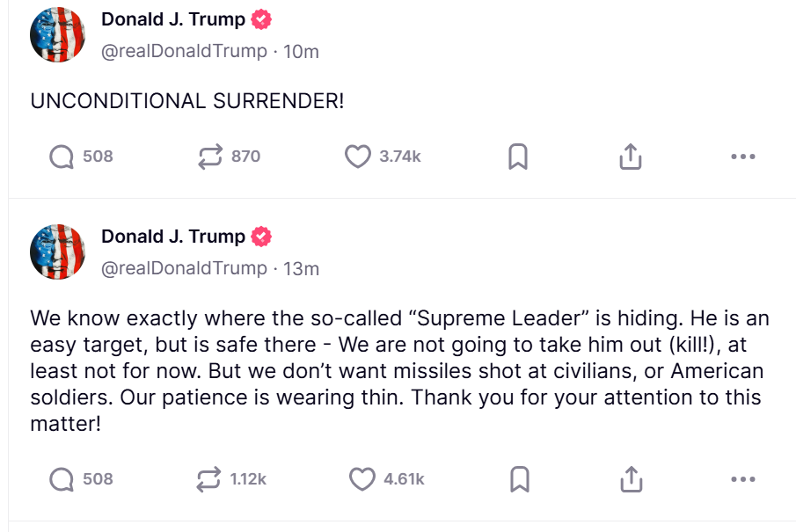Viewport: 796px width, 532px height.
Task: Click the 13m timestamp
Action: click(301, 268)
